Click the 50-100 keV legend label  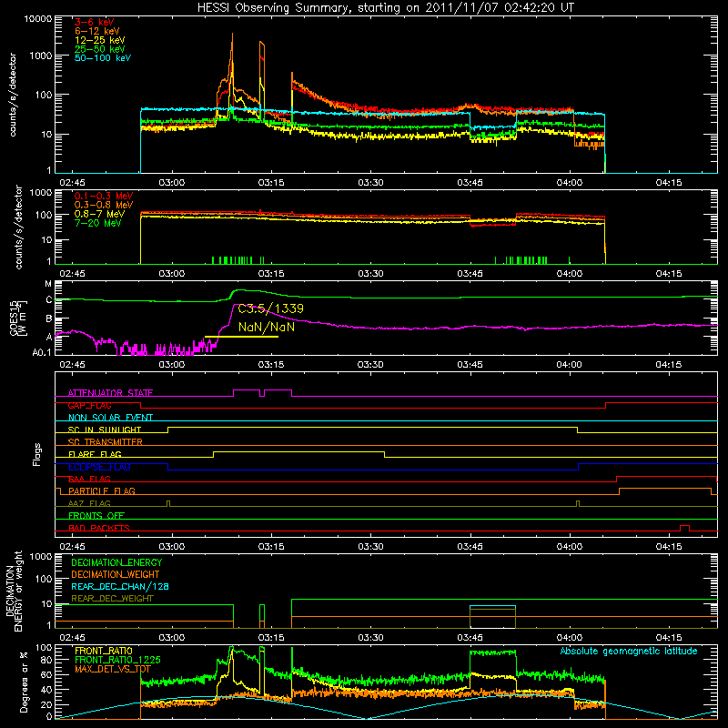tap(103, 58)
